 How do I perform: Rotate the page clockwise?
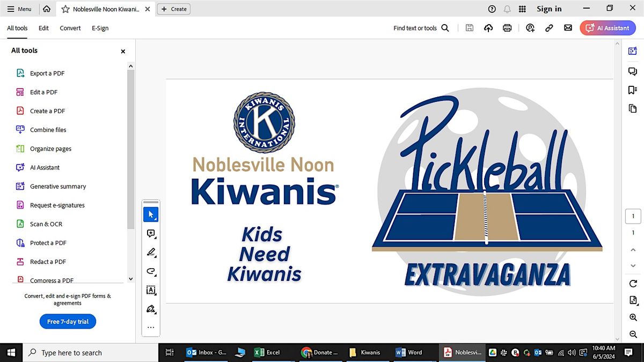pyautogui.click(x=633, y=284)
